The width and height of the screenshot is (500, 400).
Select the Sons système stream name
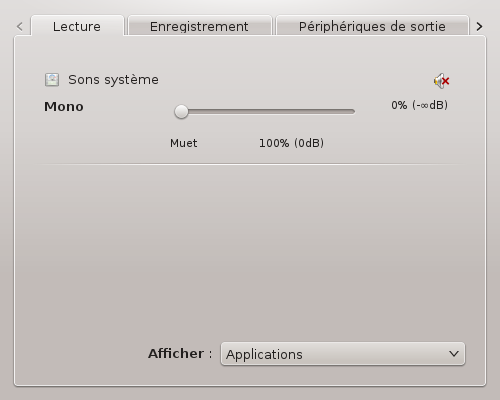[x=113, y=80]
